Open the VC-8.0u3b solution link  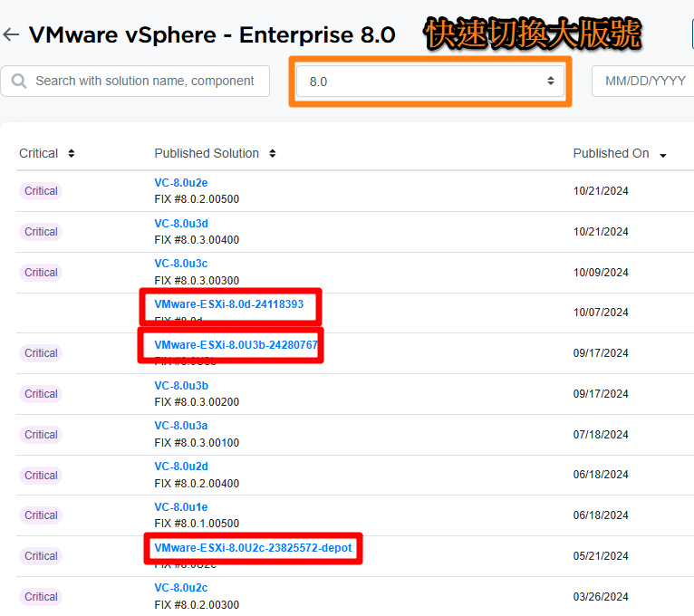[x=181, y=385]
